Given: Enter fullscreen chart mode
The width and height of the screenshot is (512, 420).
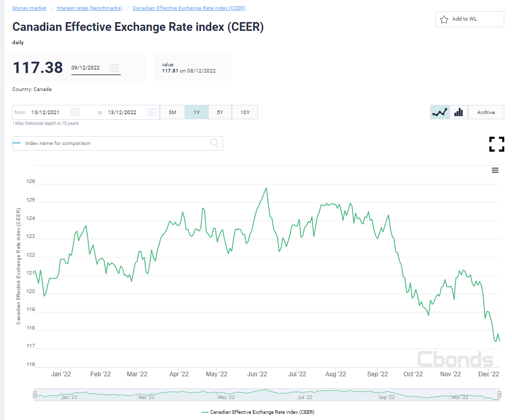Looking at the screenshot, I should click(x=497, y=144).
